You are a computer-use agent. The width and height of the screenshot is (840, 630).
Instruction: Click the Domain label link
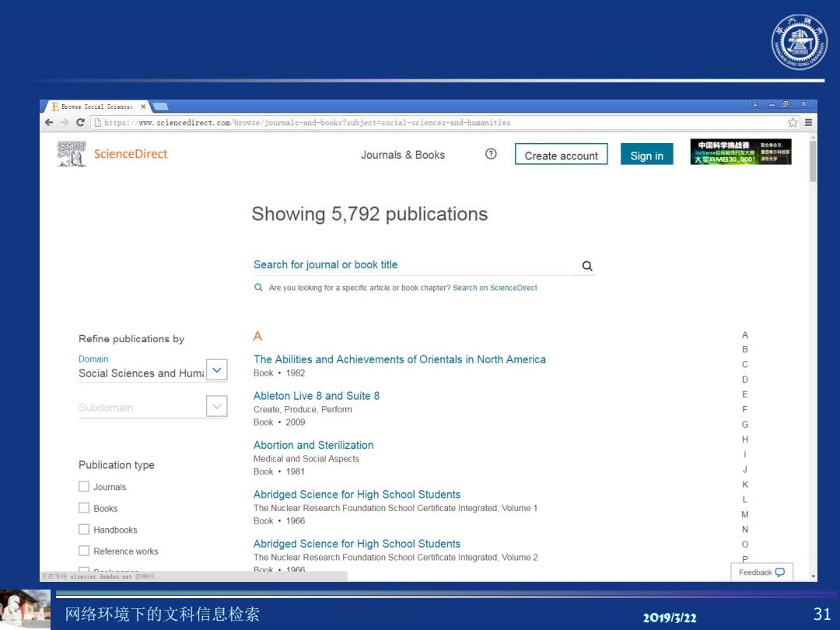[x=93, y=359]
